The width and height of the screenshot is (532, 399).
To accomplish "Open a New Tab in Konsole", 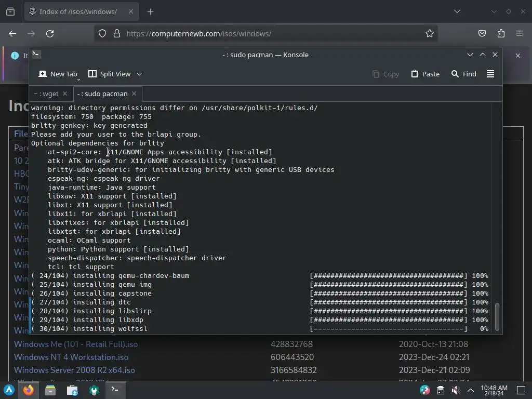I will [x=58, y=74].
